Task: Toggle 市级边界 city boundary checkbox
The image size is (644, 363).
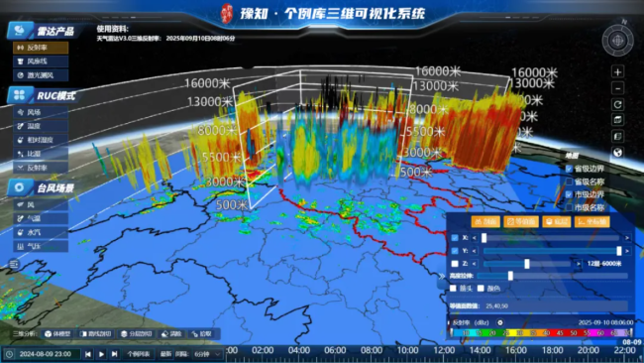Action: (569, 194)
